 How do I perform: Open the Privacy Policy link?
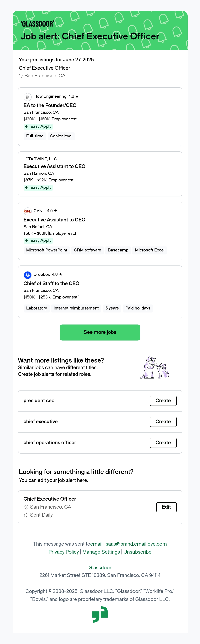point(63,552)
